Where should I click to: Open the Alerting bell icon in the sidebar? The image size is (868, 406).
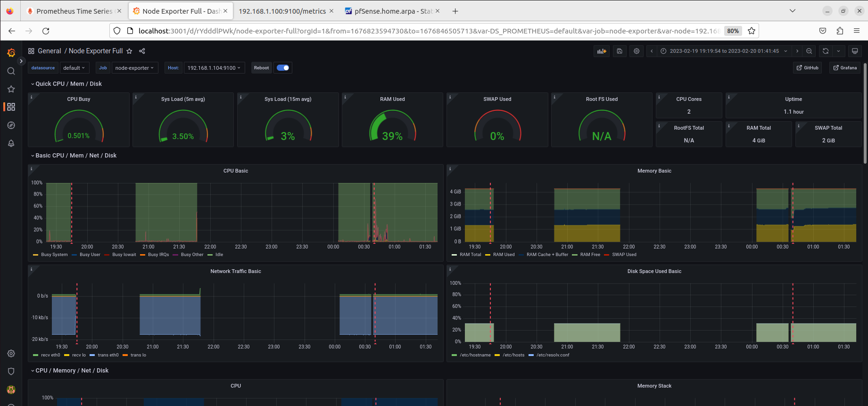click(11, 143)
